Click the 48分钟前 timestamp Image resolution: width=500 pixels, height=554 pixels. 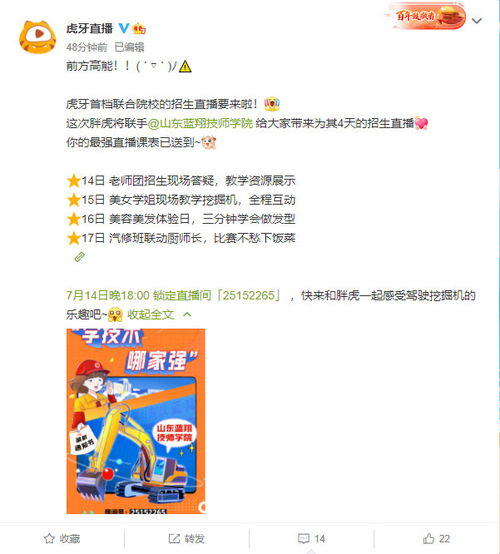(87, 47)
